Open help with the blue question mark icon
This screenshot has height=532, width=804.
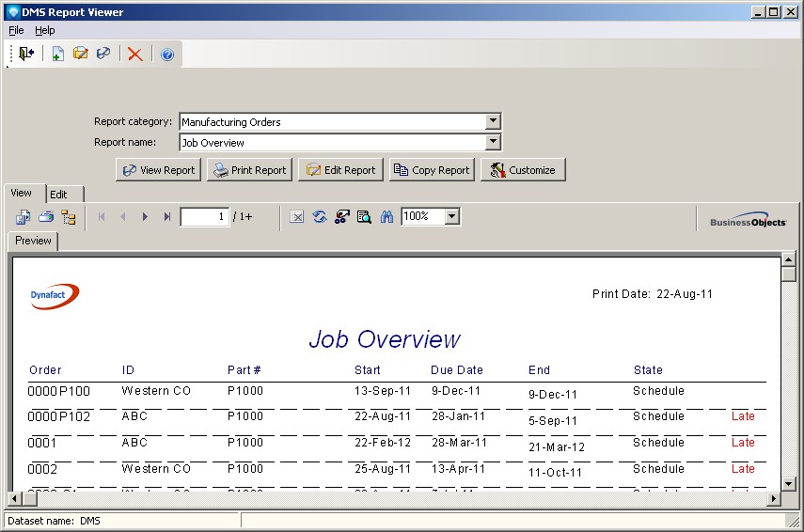point(167,55)
